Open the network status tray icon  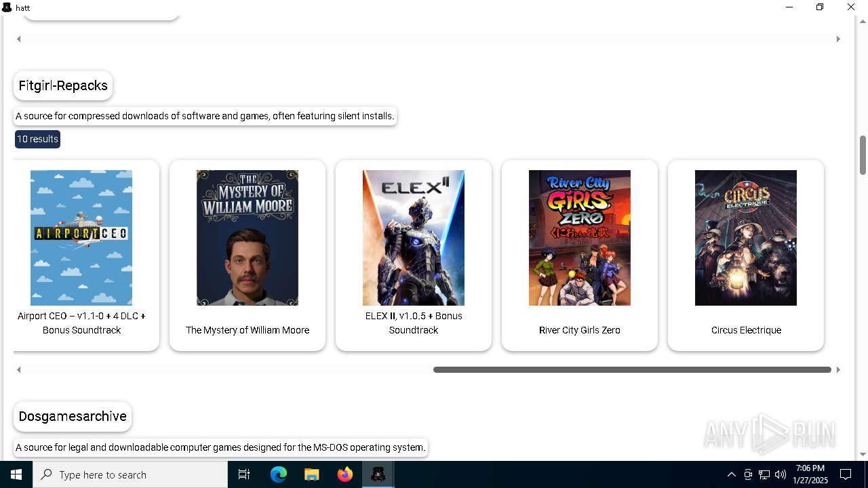764,474
